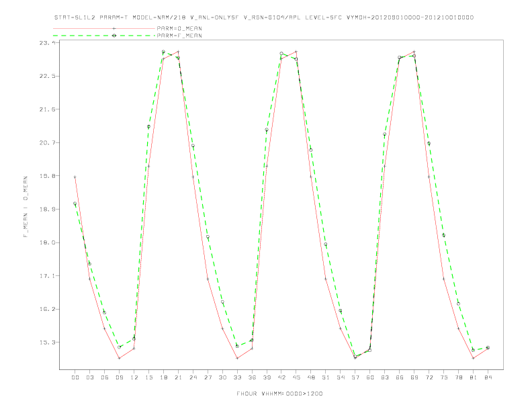Viewport: 532px width, 411px height.
Task: Select the green F_MEAN circle at hour 15
Action: (x=148, y=126)
